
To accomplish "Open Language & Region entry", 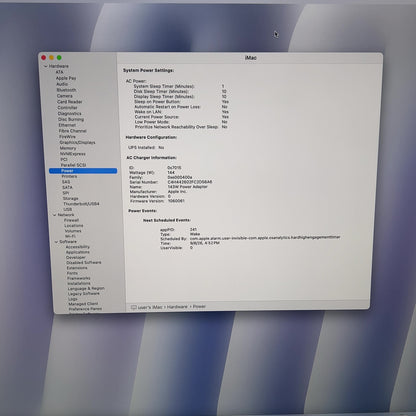I will point(86,288).
